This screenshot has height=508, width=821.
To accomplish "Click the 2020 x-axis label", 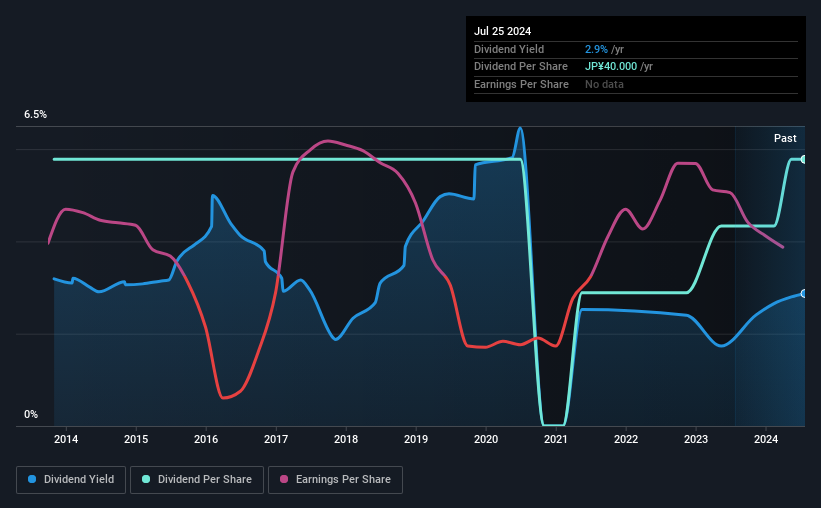I will click(486, 439).
